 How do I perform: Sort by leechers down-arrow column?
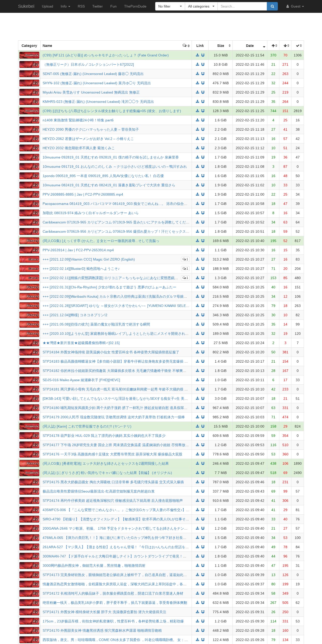coord(285,46)
